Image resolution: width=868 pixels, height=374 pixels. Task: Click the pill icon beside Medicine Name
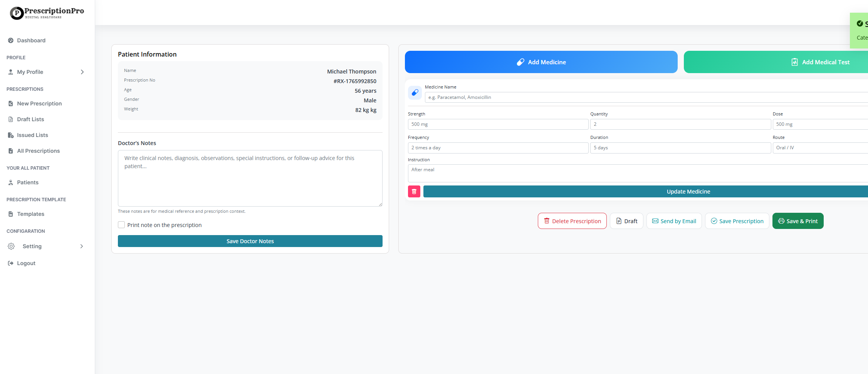click(415, 92)
